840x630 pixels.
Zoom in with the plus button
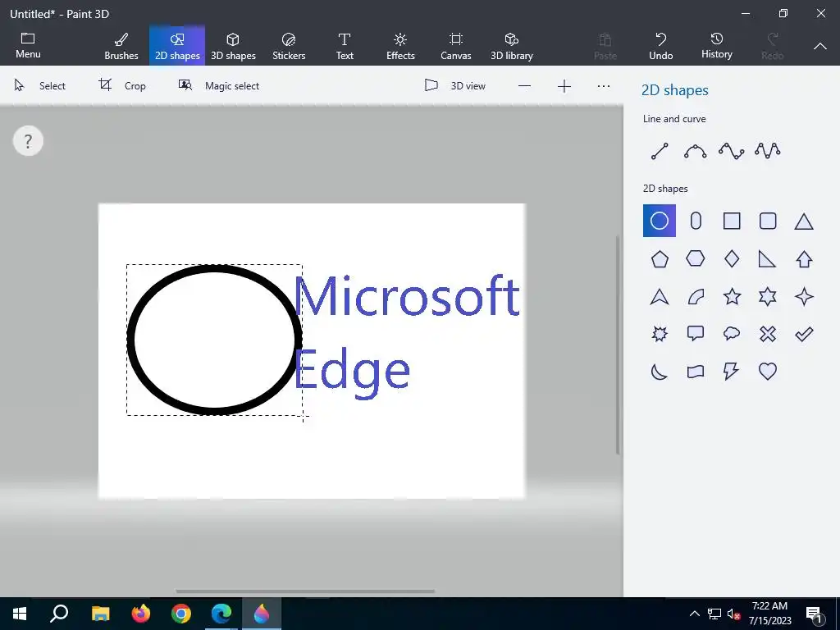coord(564,86)
